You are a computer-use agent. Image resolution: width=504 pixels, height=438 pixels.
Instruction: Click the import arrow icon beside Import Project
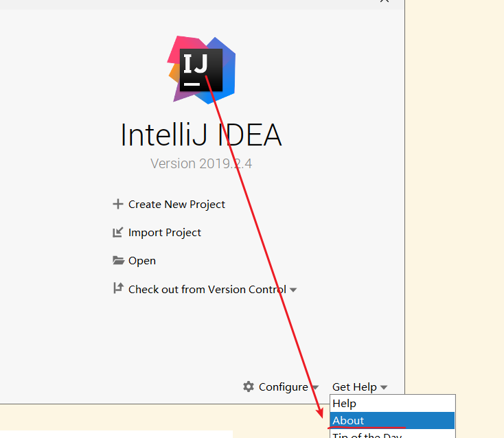click(117, 232)
